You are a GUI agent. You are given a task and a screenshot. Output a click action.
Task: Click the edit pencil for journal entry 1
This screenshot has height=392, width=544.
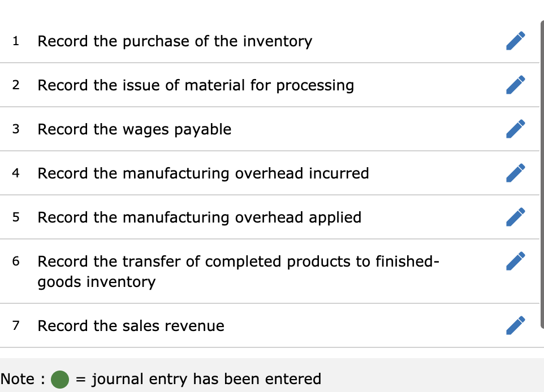pos(516,40)
